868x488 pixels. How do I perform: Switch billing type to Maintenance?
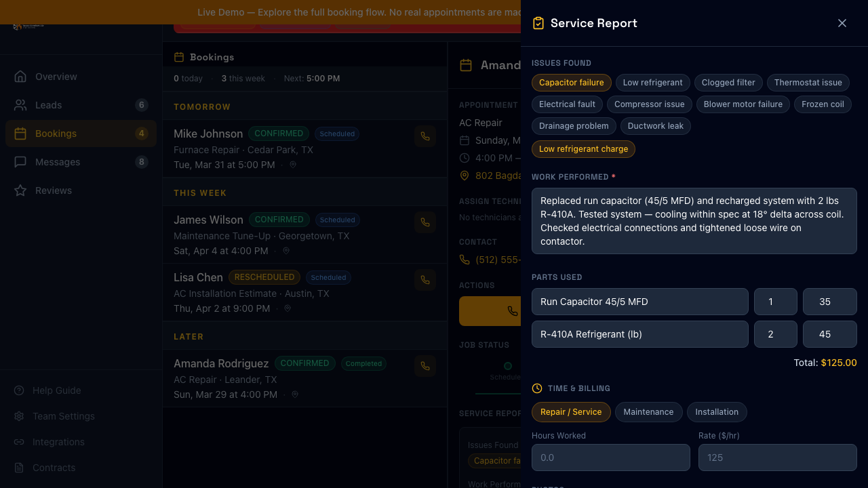pos(648,412)
